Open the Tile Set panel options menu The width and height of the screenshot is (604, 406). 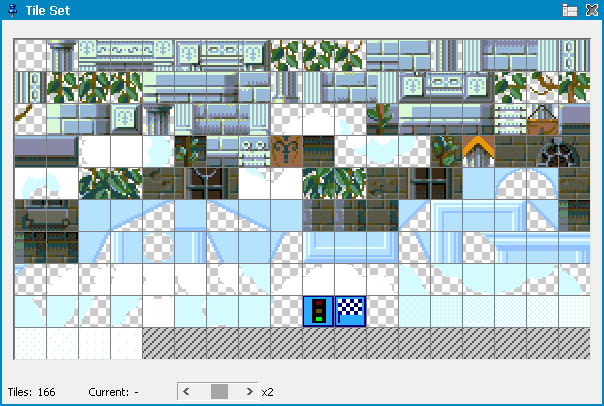(570, 10)
